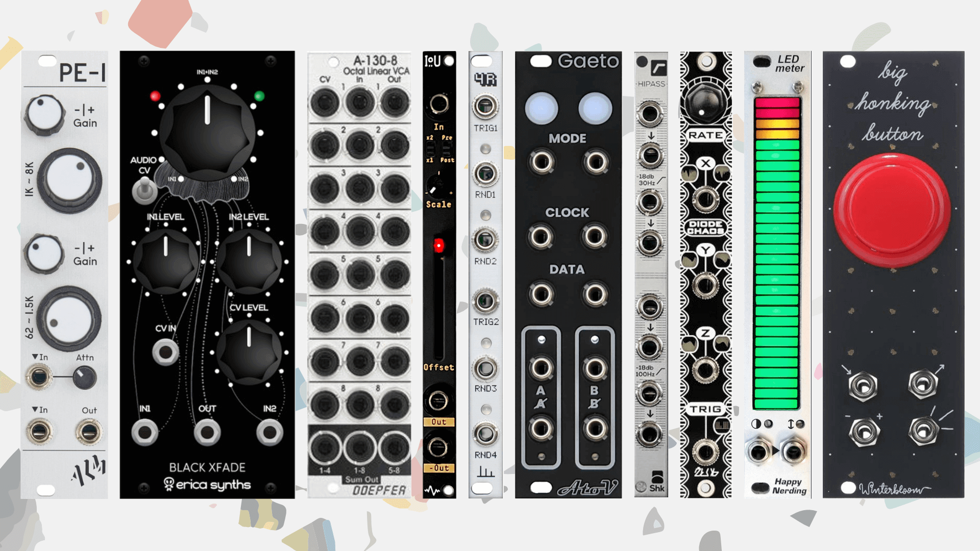Click the In jack beside Attn on PE-1
This screenshot has width=980, height=551.
pos(39,378)
